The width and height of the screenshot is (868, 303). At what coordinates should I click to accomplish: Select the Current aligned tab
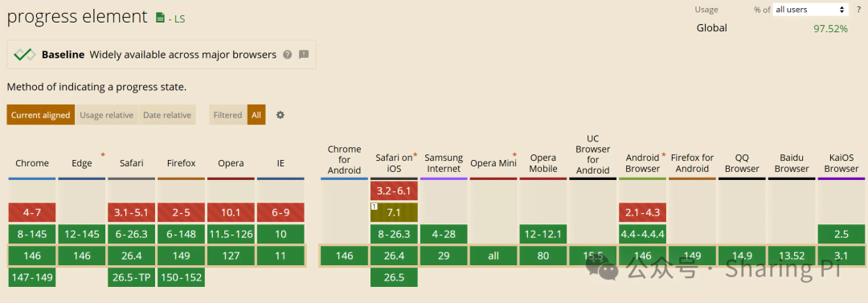[x=40, y=115]
